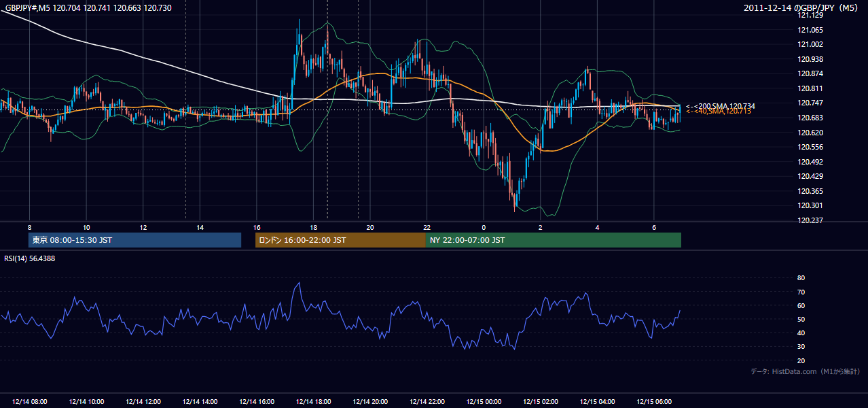
Task: Click the 12/15 04:00 time axis label
Action: 597,402
